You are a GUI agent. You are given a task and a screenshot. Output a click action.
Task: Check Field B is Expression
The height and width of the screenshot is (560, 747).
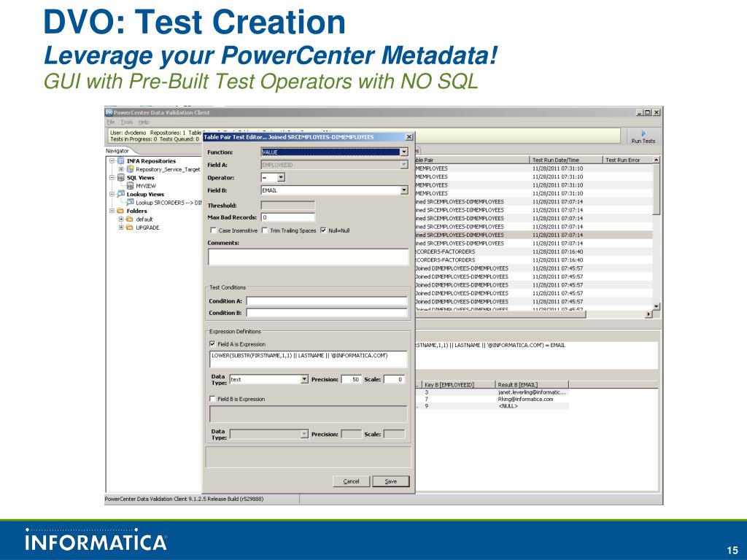tap(212, 399)
